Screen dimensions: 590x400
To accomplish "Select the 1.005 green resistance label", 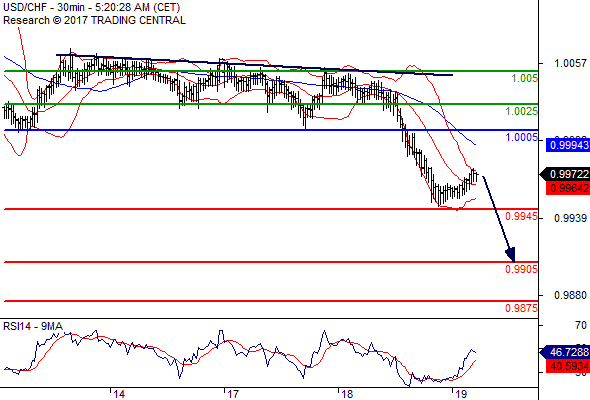I will pos(525,78).
